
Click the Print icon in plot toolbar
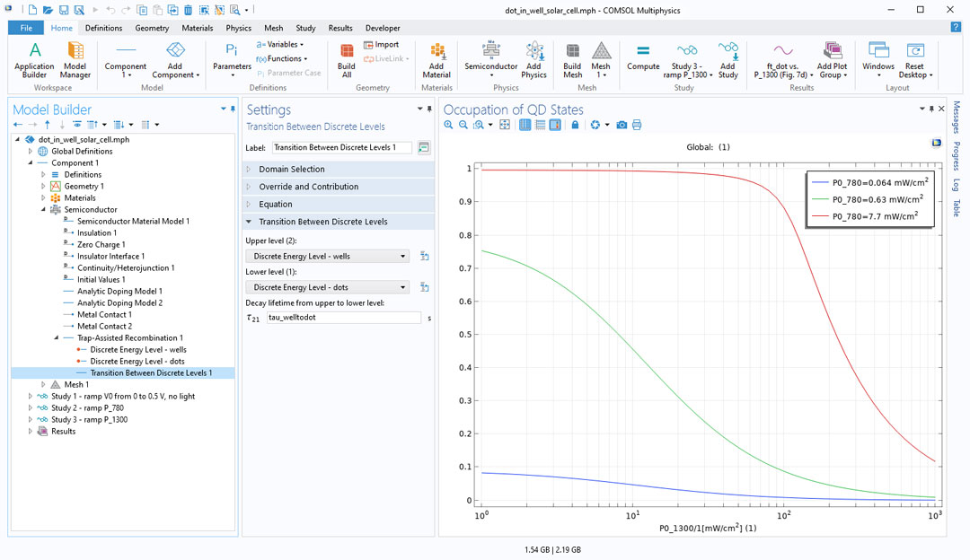(x=637, y=125)
